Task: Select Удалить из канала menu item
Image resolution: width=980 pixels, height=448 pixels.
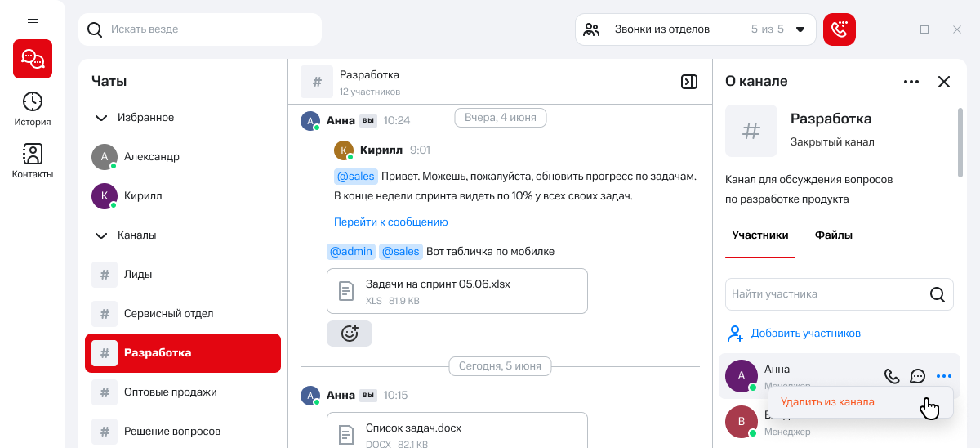Action: (827, 402)
